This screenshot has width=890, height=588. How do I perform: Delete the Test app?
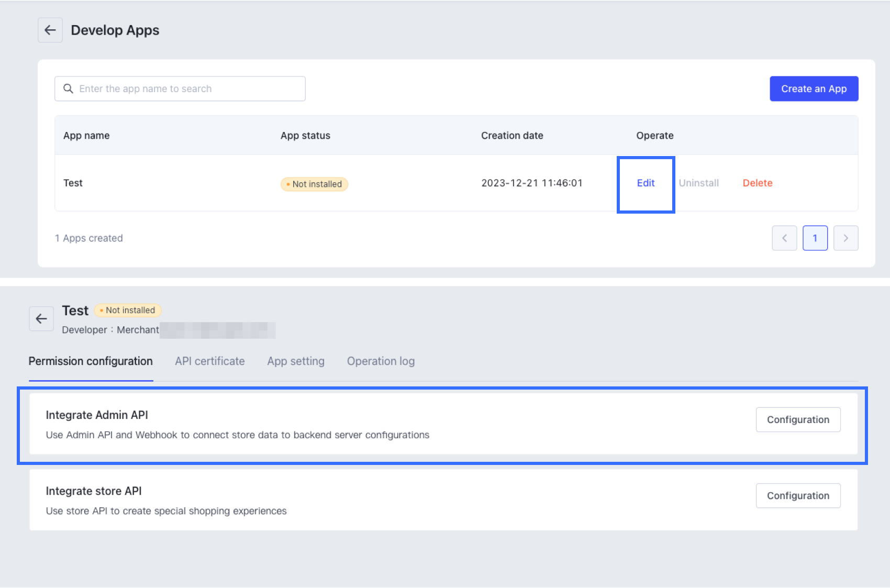click(x=757, y=183)
